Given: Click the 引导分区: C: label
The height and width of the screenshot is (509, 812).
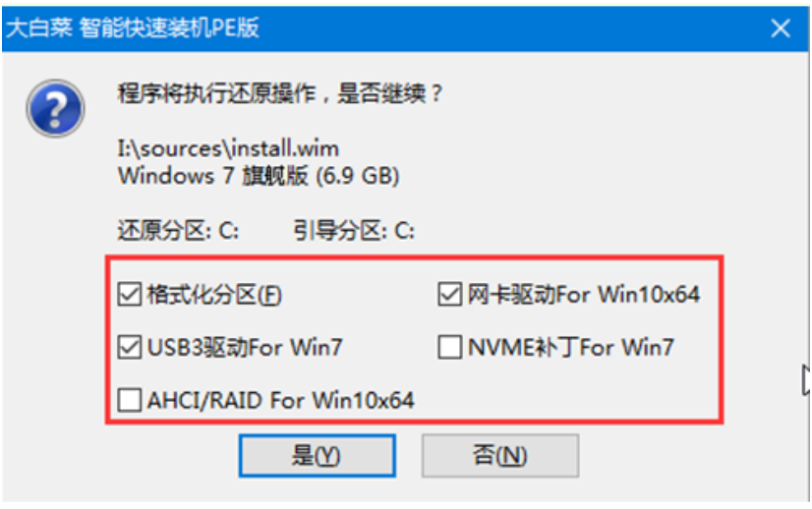Looking at the screenshot, I should coord(354,231).
